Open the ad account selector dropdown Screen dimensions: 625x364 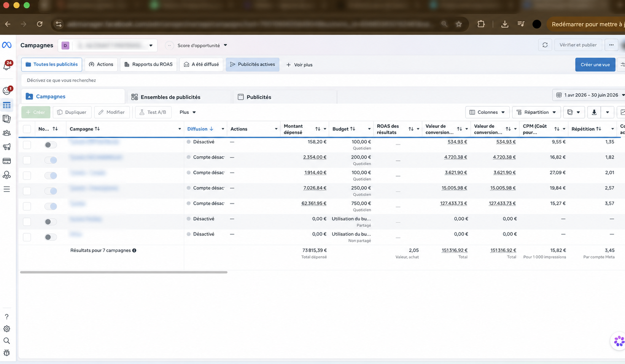[x=107, y=45]
